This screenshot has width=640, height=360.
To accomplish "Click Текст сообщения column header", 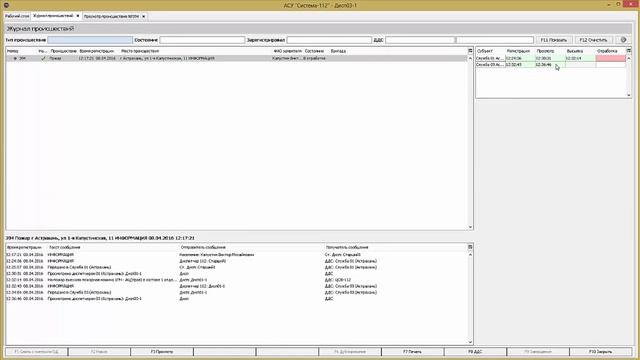I will 64,247.
